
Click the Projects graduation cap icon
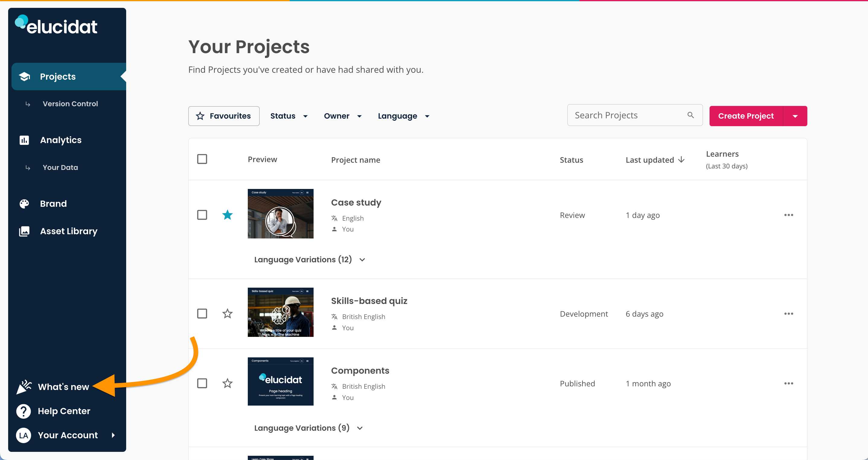pyautogui.click(x=24, y=76)
